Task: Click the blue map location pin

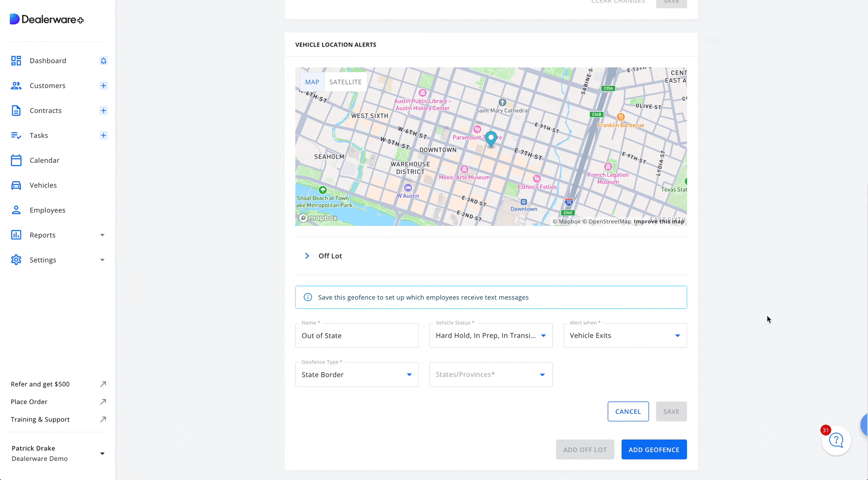Action: 491,139
